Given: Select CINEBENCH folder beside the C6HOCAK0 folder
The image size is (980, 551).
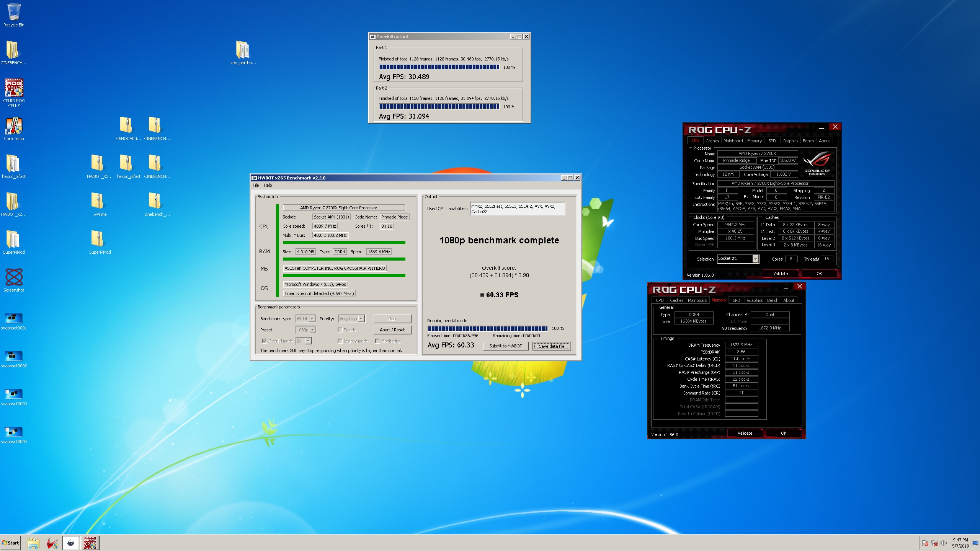Looking at the screenshot, I should 157,129.
